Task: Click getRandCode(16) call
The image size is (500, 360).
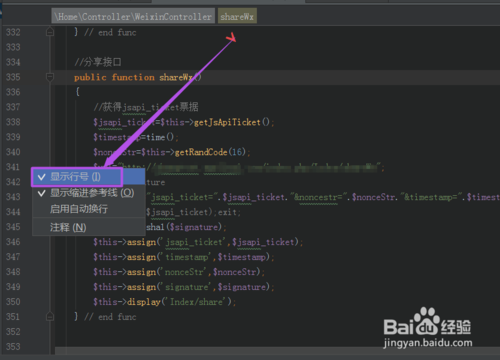Action: [x=210, y=152]
